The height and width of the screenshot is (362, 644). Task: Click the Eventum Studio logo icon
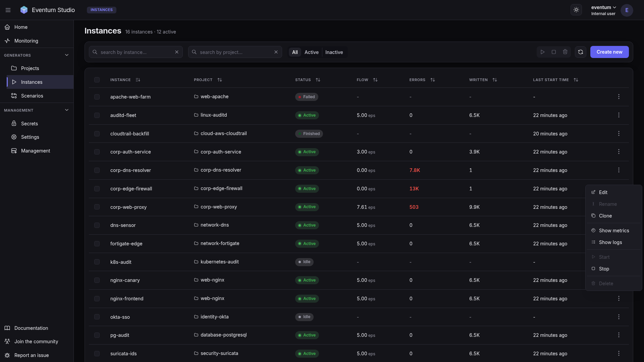pyautogui.click(x=24, y=10)
